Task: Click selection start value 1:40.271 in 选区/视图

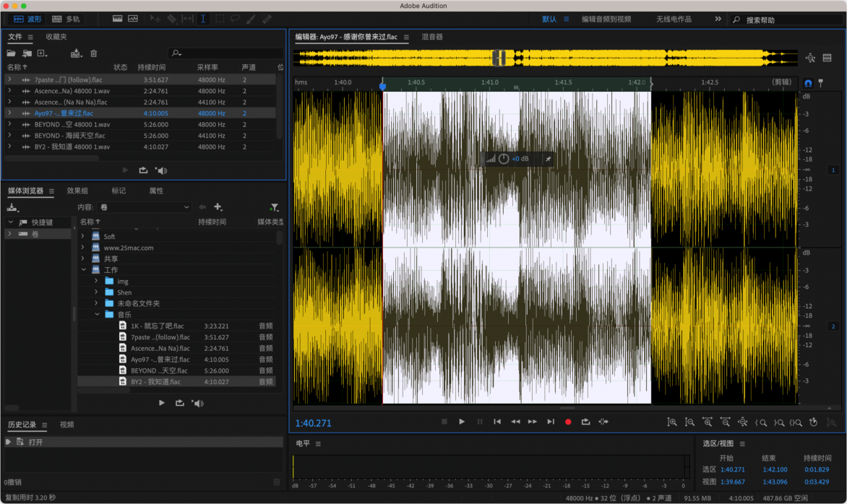Action: pyautogui.click(x=733, y=469)
